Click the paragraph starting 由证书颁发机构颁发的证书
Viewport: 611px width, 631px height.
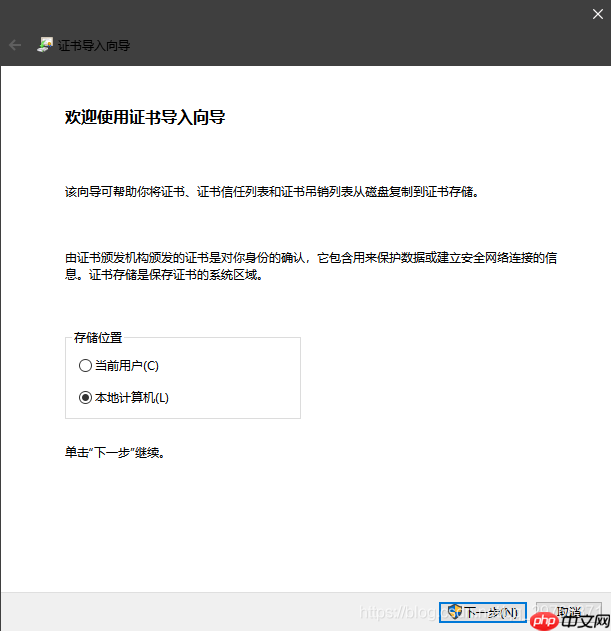point(311,266)
